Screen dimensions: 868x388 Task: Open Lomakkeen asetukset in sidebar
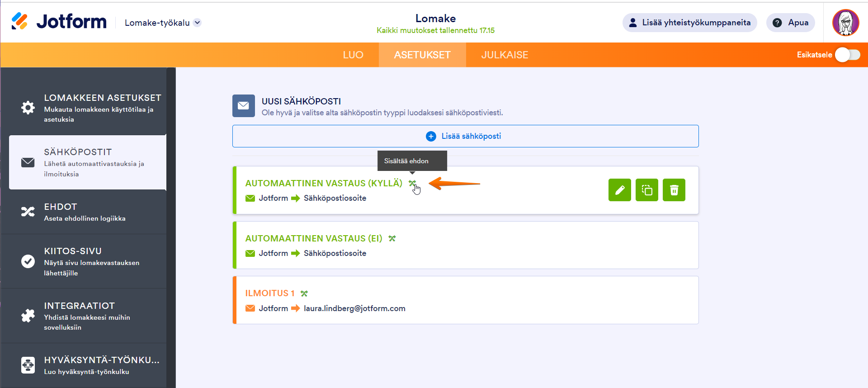(88, 108)
